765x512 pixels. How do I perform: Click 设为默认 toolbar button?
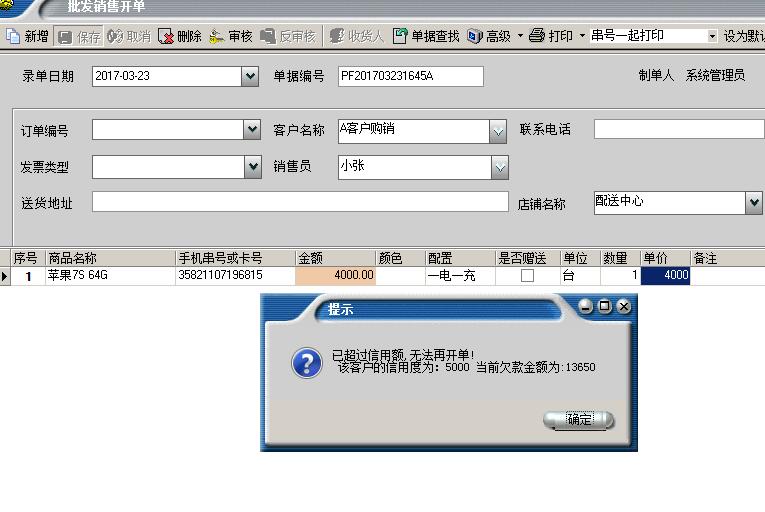pyautogui.click(x=744, y=36)
